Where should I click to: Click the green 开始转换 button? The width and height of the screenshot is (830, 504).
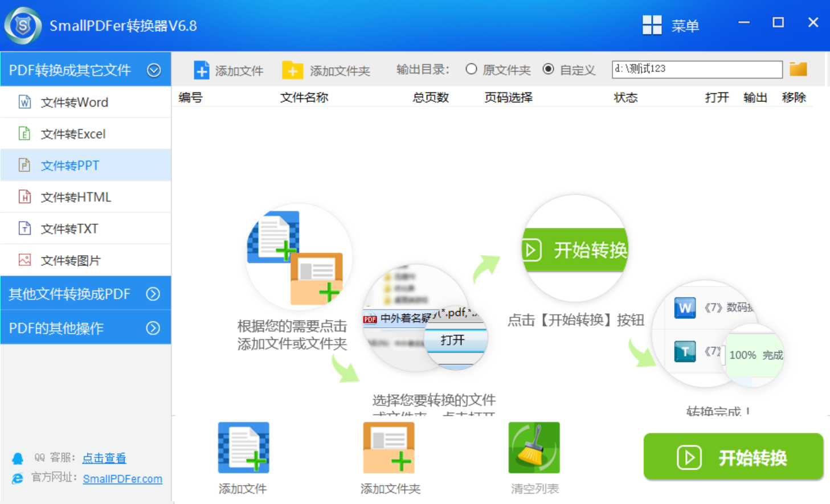coord(733,457)
